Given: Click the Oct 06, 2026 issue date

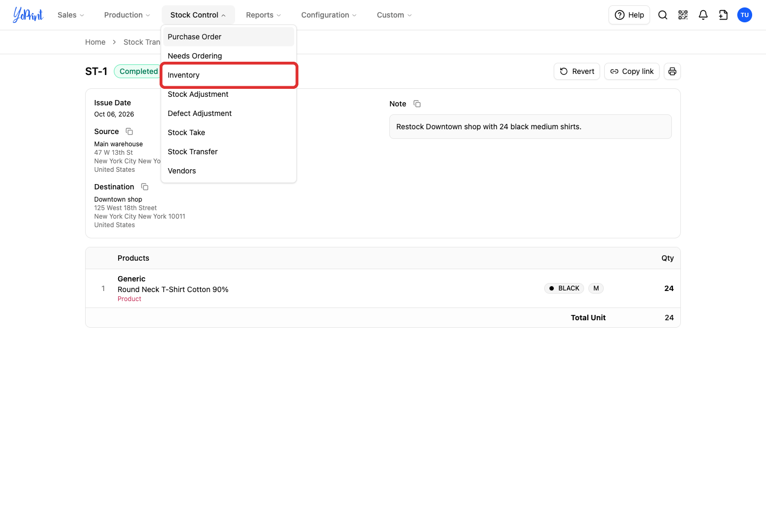Looking at the screenshot, I should click(114, 114).
